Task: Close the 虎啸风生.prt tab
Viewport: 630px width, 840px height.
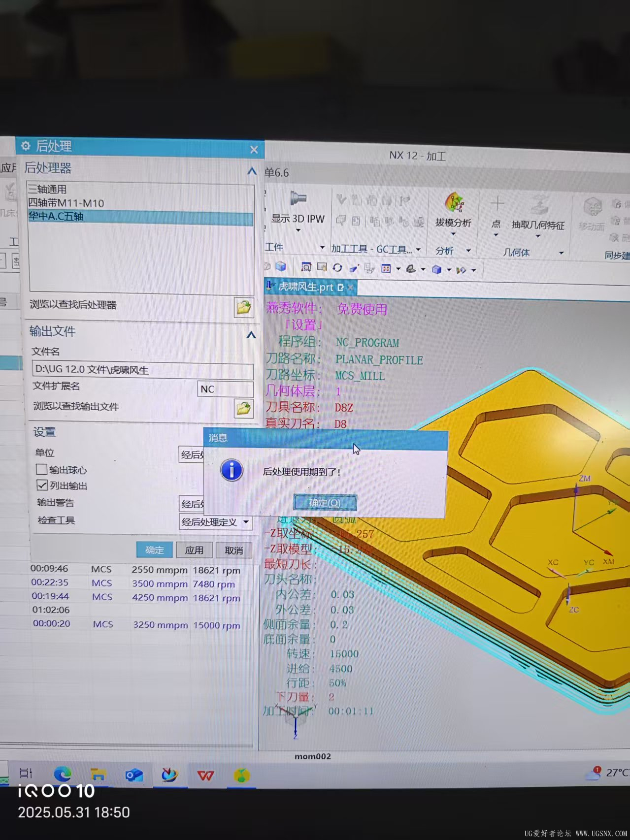Action: point(351,287)
